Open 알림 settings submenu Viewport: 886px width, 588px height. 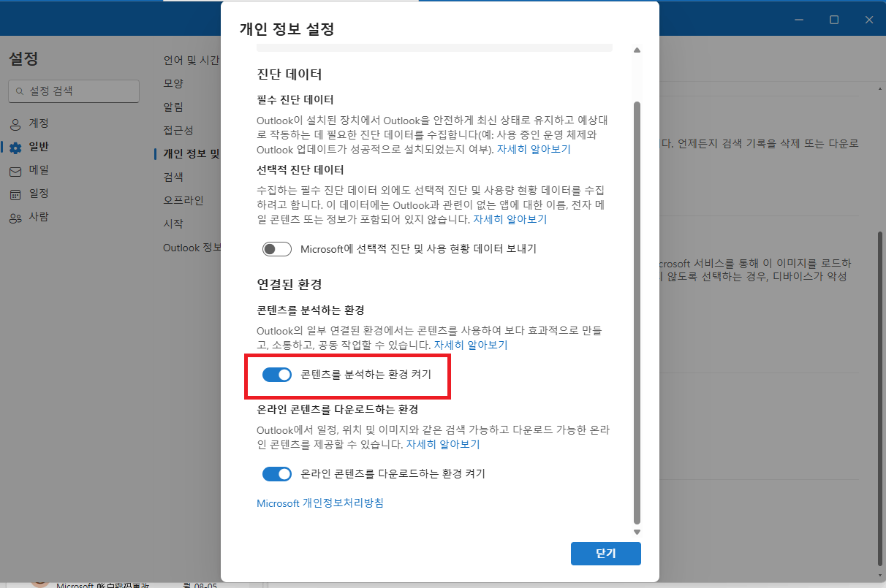click(173, 107)
